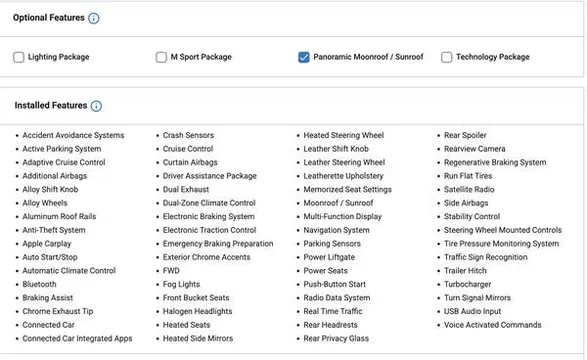The width and height of the screenshot is (587, 360).
Task: Uncheck Panoramic Moonroof / Sunroof
Action: pos(304,57)
